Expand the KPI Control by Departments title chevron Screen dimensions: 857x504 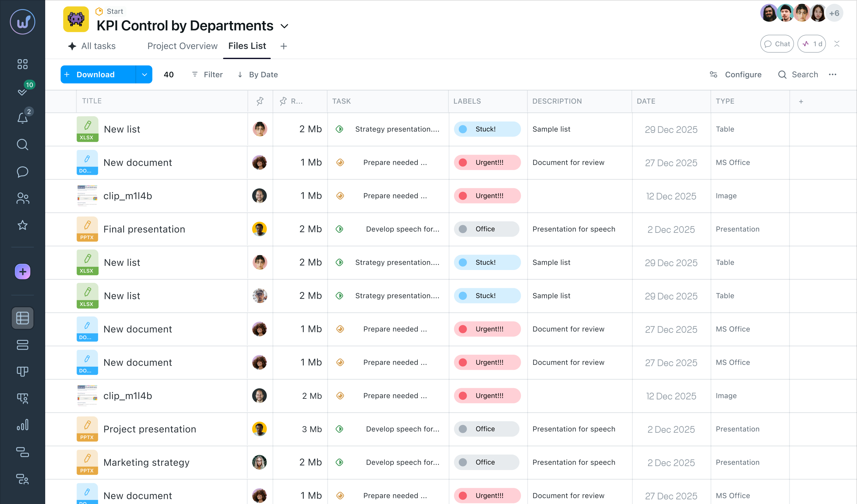tap(285, 26)
